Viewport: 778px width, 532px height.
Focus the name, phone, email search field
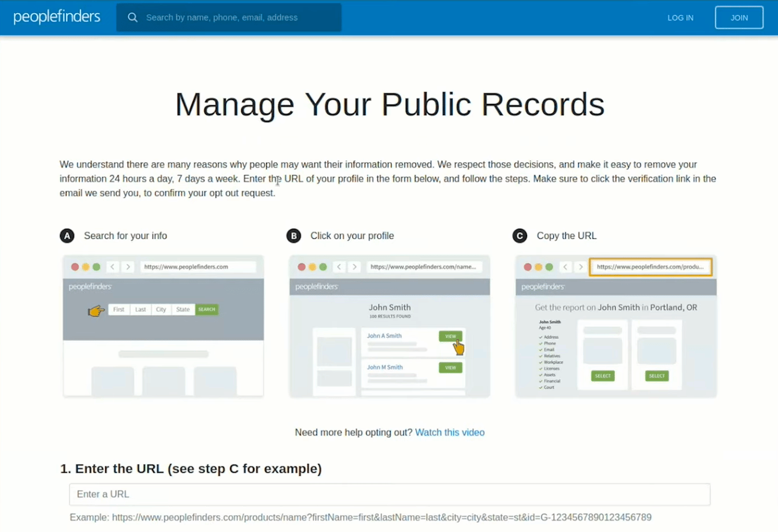click(x=229, y=17)
